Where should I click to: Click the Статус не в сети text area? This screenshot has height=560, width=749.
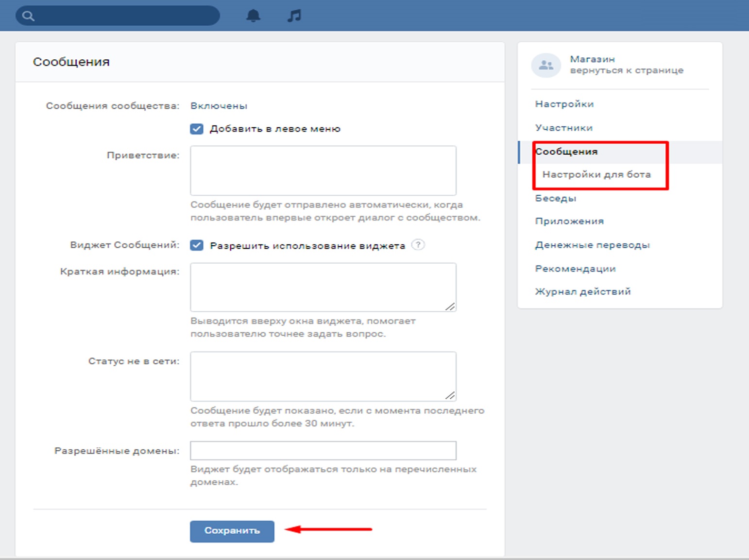click(x=323, y=376)
